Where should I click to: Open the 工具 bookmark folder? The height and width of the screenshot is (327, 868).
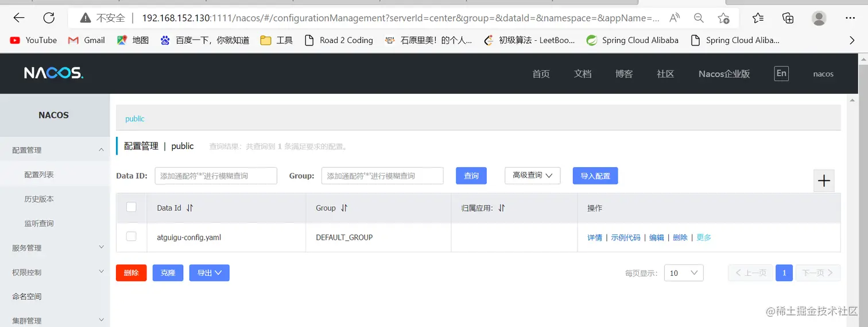pos(277,40)
